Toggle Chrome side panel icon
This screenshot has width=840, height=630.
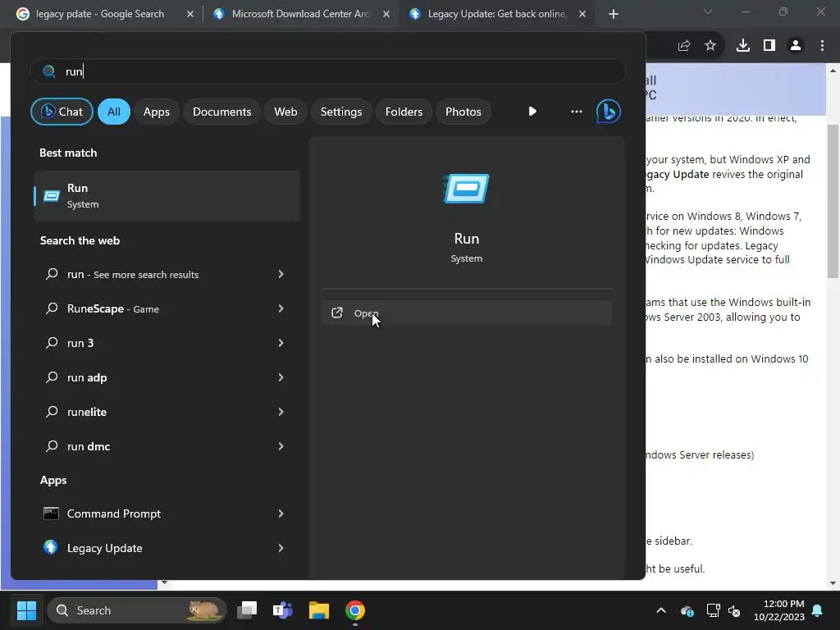[x=769, y=46]
